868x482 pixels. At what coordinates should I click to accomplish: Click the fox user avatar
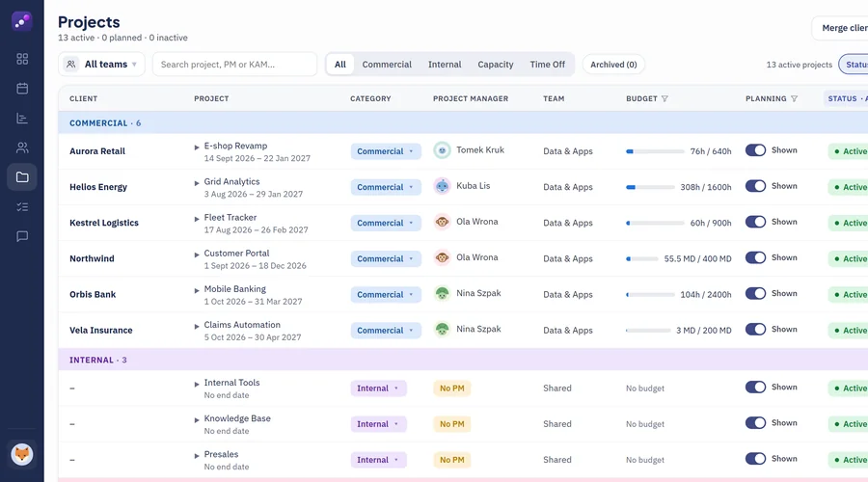(x=22, y=454)
